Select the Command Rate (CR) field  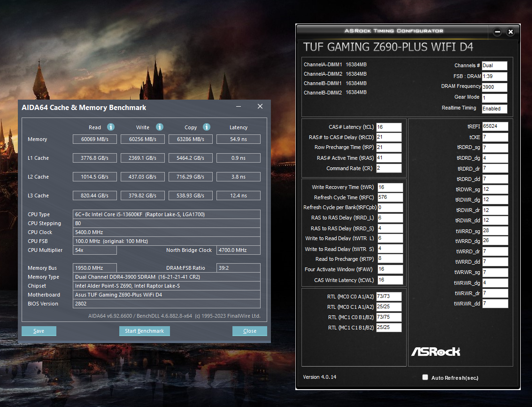pos(389,168)
